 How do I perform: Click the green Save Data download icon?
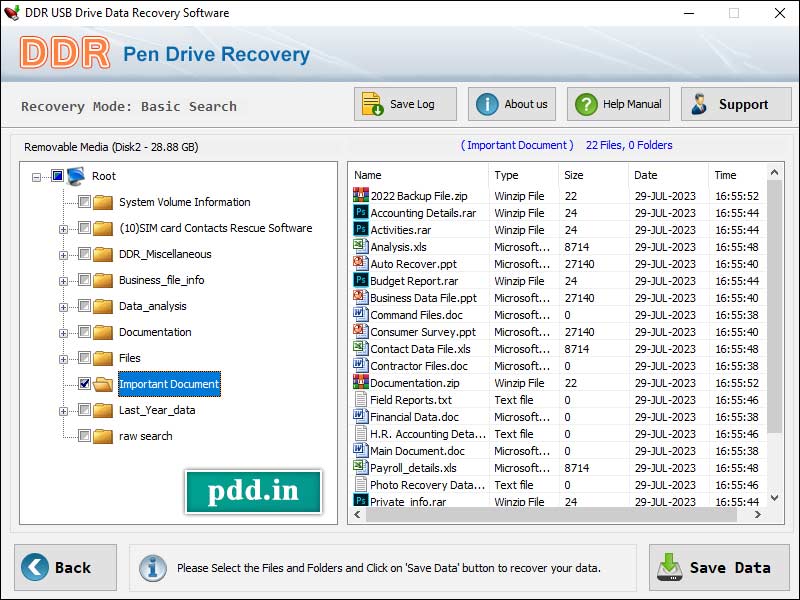[x=670, y=567]
